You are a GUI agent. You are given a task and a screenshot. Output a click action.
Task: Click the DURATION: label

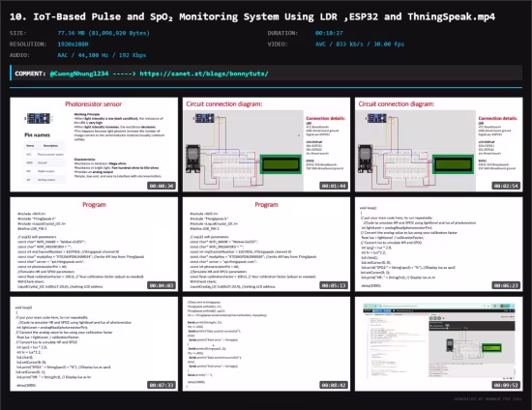click(282, 33)
